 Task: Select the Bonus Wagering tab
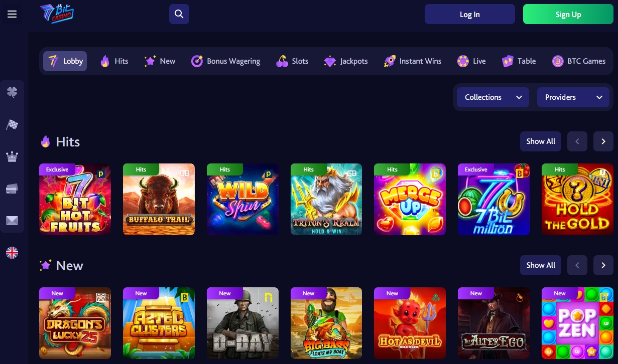[x=226, y=61]
